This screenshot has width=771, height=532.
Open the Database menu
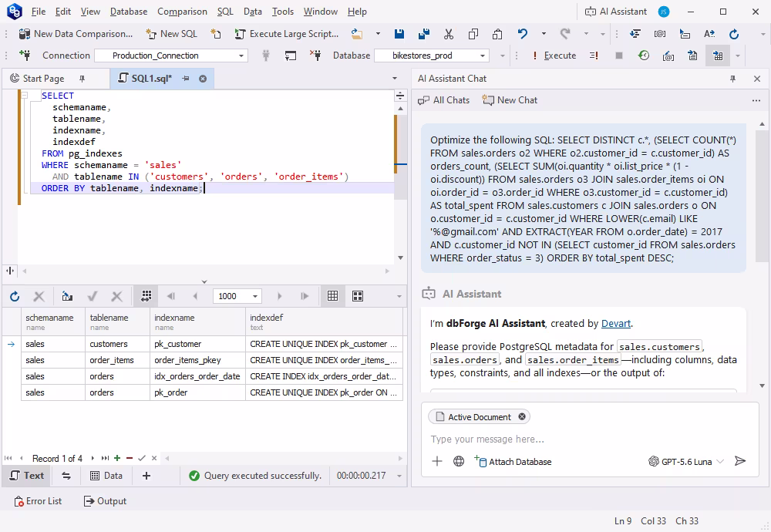(128, 12)
